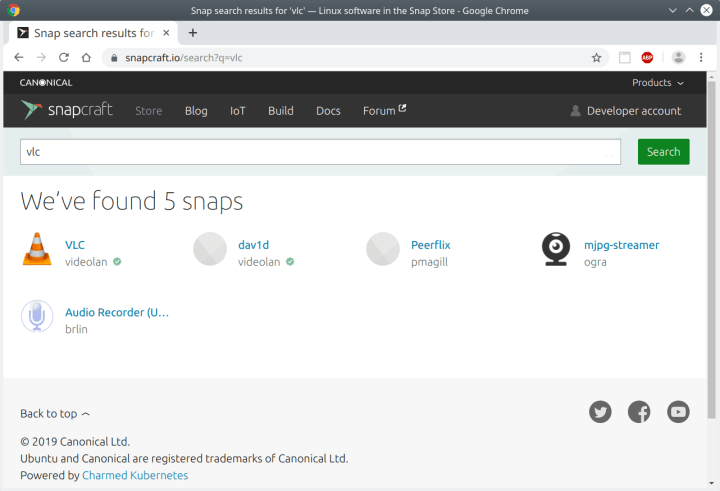This screenshot has width=720, height=491.
Task: Open the Developer account link
Action: 634,111
